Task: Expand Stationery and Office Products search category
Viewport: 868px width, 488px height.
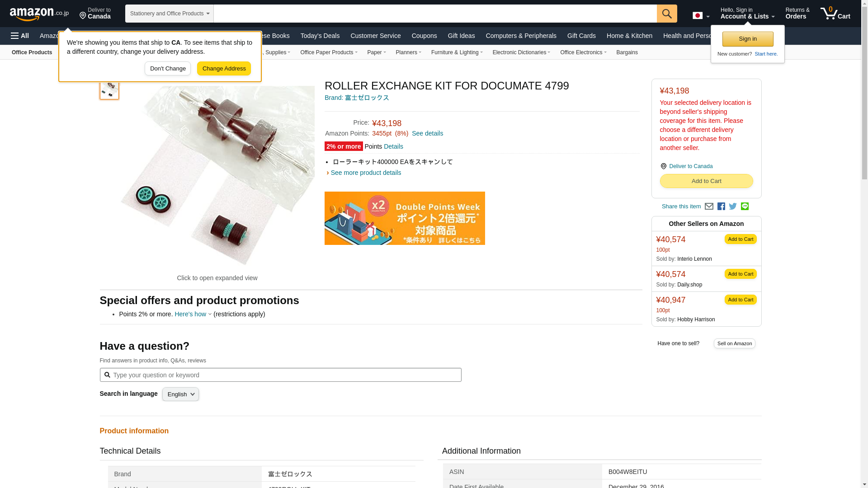Action: [x=170, y=14]
